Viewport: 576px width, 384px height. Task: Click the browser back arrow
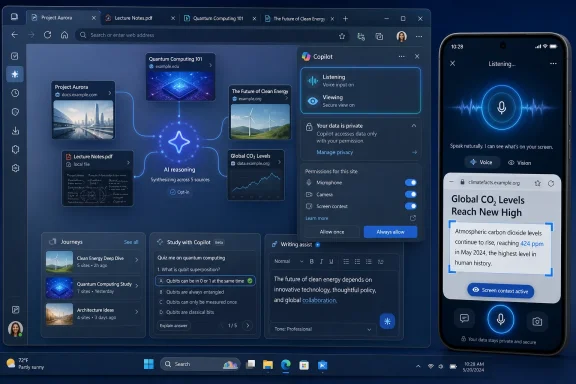[x=15, y=35]
